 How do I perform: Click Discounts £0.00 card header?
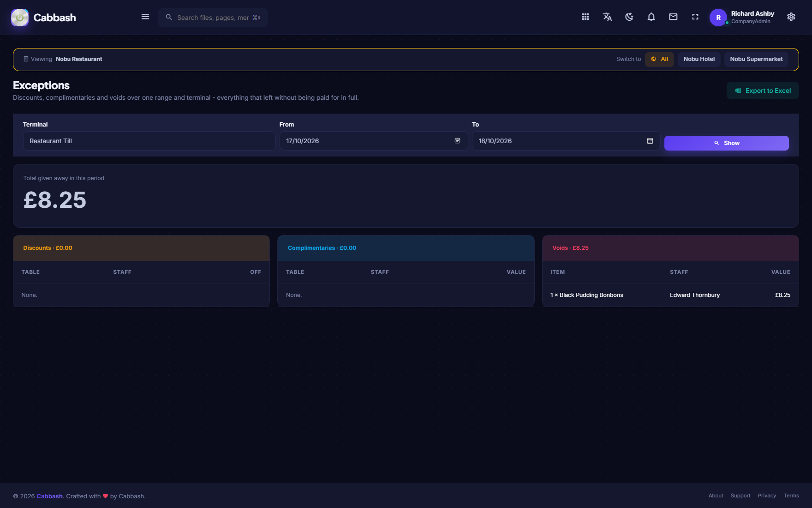[141, 248]
